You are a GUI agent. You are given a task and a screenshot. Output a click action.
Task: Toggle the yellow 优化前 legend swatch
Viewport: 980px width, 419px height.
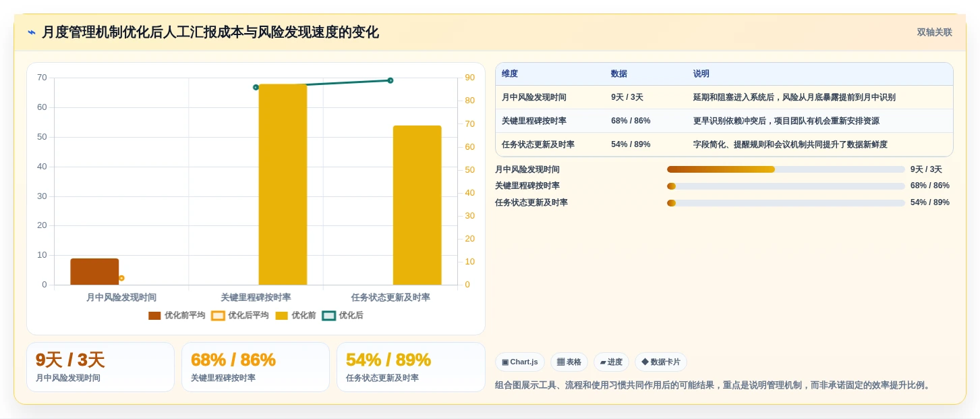pos(281,316)
